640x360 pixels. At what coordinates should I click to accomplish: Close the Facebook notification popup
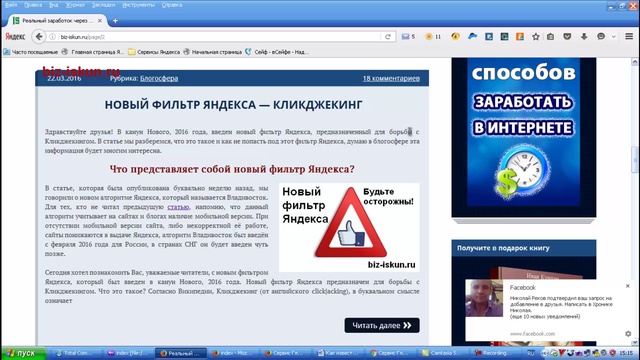point(628,286)
